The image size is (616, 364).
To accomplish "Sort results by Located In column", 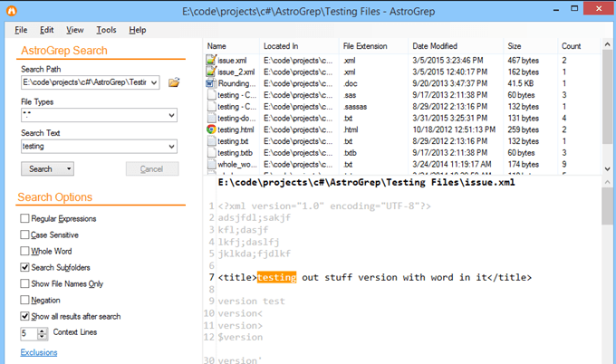I will [x=299, y=46].
